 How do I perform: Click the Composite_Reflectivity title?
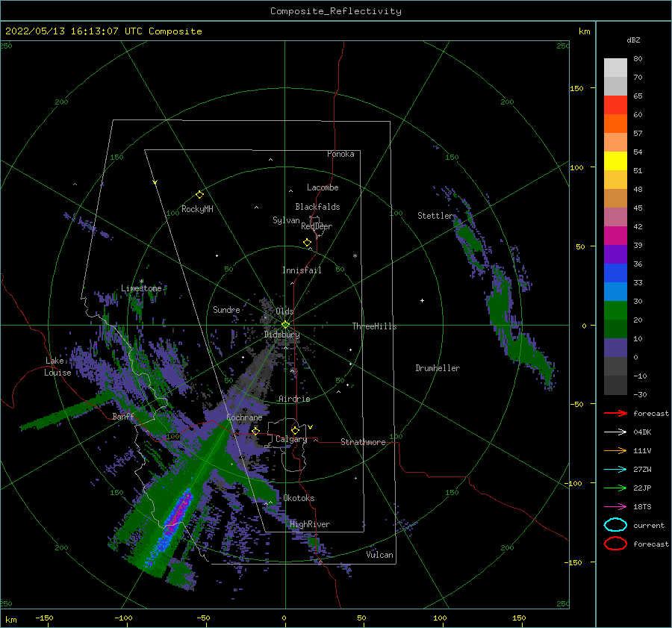[x=336, y=11]
